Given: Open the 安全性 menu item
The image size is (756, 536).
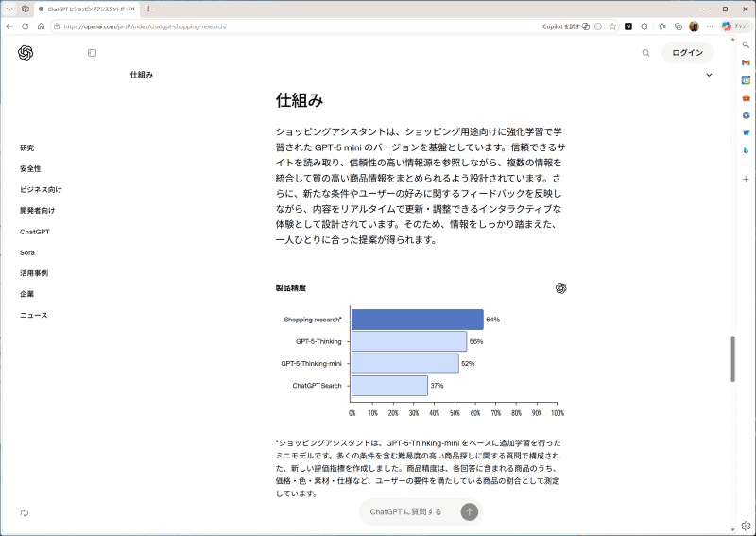Looking at the screenshot, I should (30, 168).
